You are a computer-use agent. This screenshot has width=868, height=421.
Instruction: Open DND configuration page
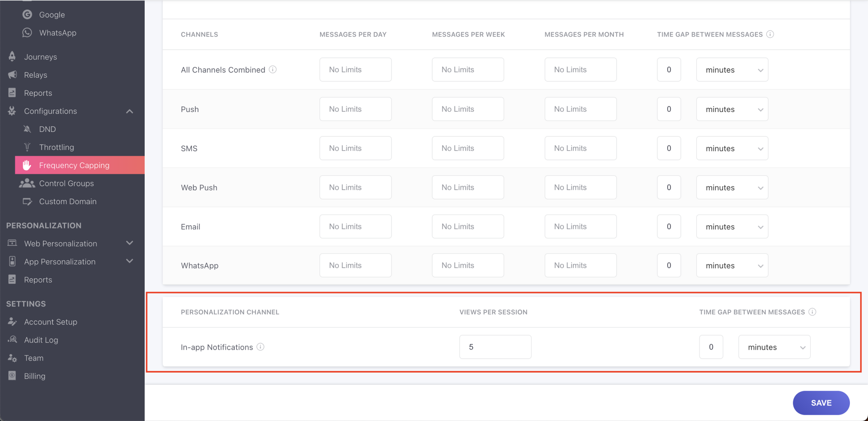[x=47, y=129]
